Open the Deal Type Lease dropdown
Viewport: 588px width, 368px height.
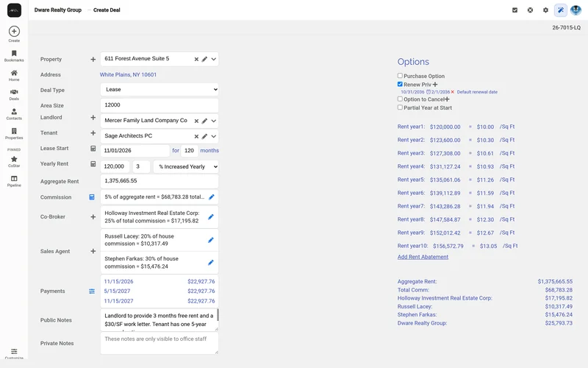coord(159,90)
